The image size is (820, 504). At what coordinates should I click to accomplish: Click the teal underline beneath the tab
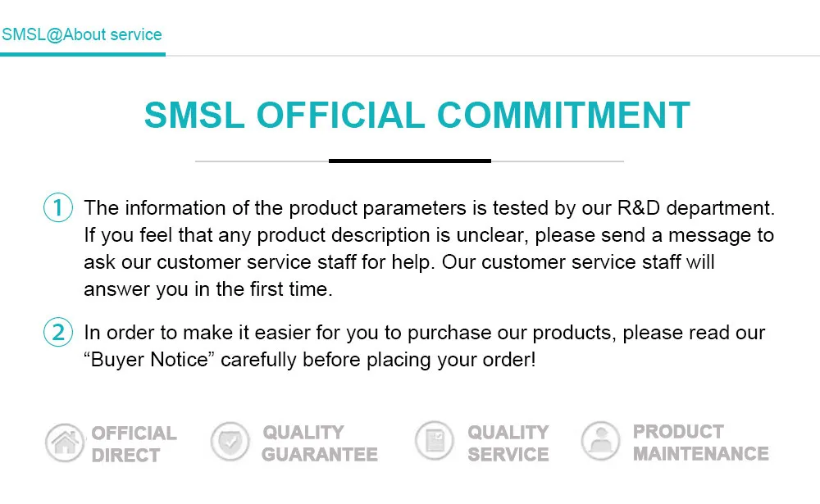(82, 54)
